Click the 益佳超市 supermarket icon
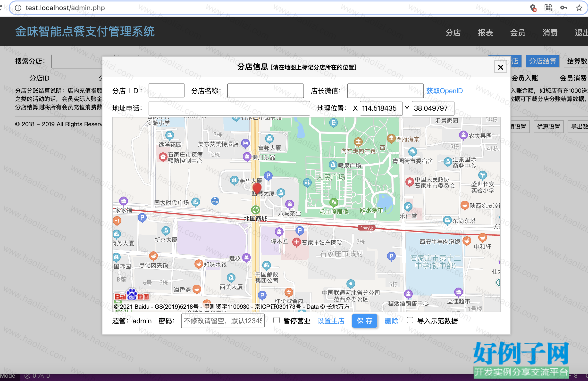Viewport: 588px width, 381px height. pos(459,292)
